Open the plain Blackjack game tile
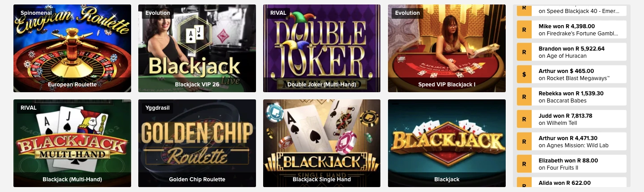Viewport: 644px width, 192px height. (447, 143)
